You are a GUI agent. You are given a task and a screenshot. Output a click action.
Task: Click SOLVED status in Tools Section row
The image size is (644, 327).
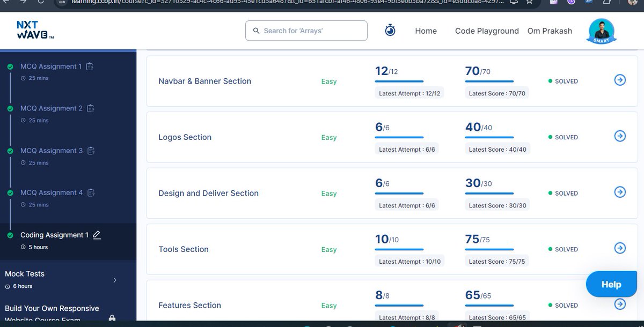[x=563, y=249]
